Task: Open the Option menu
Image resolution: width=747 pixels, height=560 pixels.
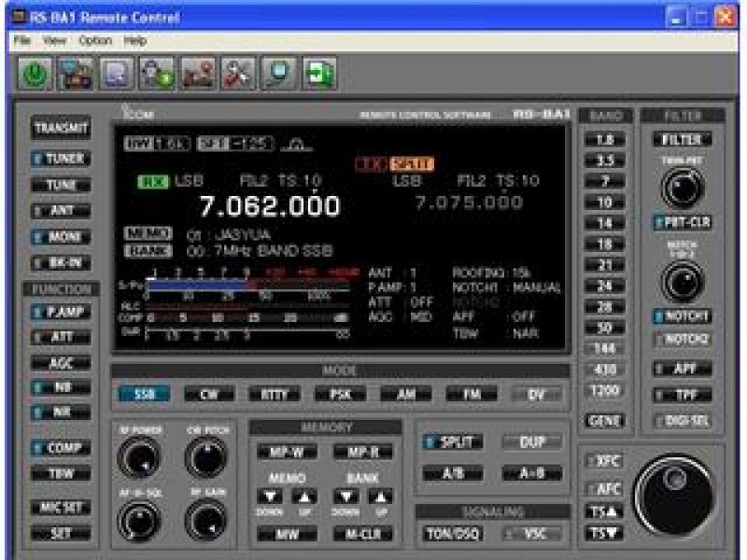Action: (x=95, y=41)
